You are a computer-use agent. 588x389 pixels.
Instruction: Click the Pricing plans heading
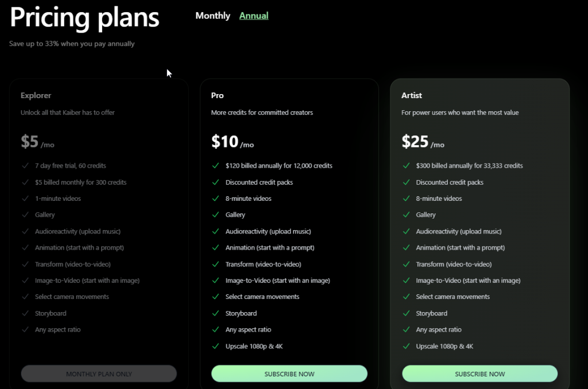pos(84,18)
